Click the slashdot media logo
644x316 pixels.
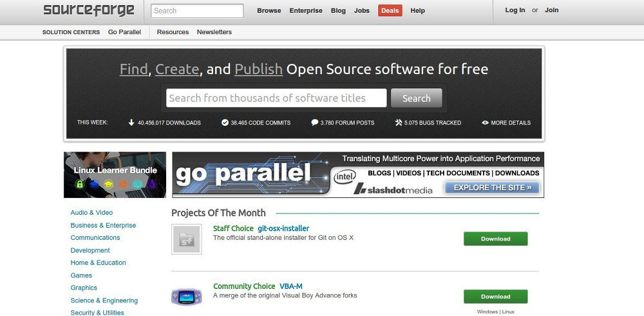(393, 189)
